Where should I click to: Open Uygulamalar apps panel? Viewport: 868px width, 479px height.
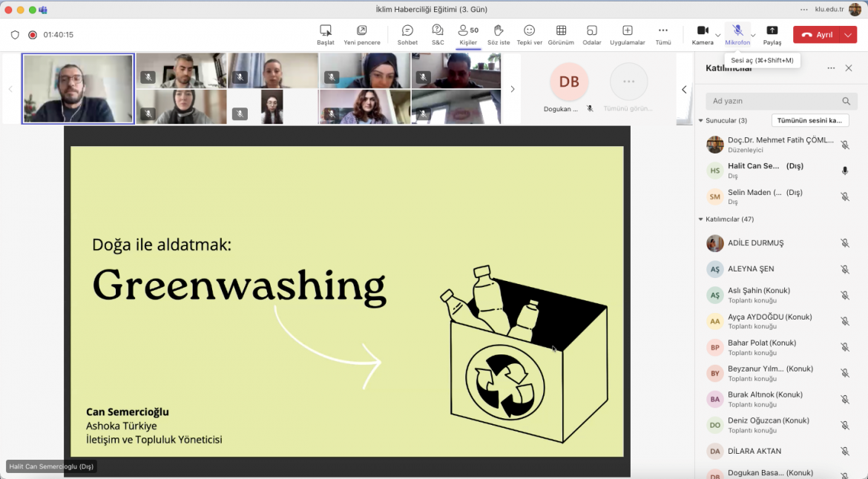pyautogui.click(x=627, y=34)
